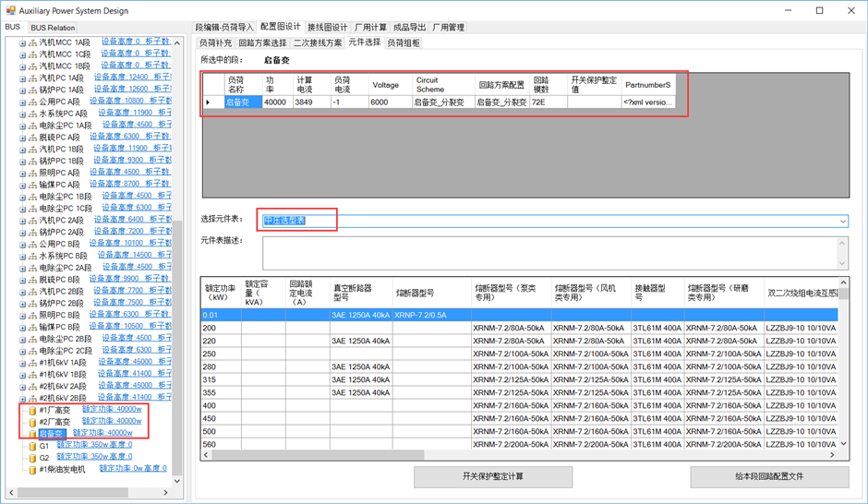Viewport: 868px width, 504px height.
Task: Expand the 锅炉PC 1A段 tree node
Action: click(23, 90)
